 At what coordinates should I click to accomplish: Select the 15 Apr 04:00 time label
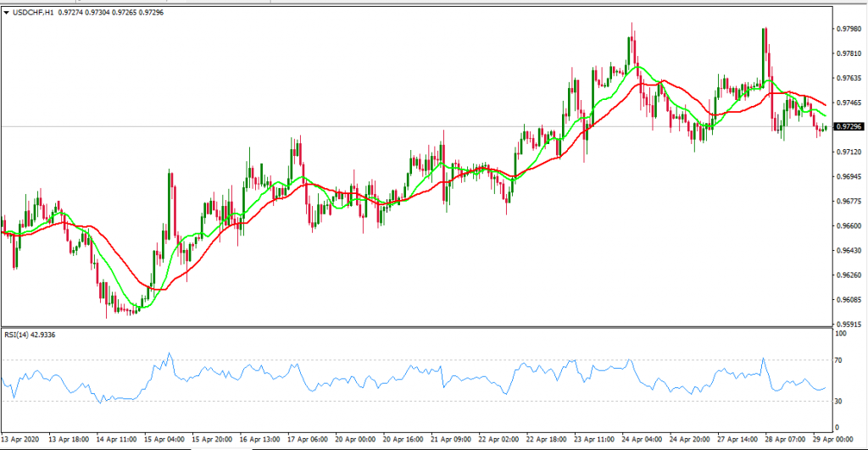click(x=165, y=440)
